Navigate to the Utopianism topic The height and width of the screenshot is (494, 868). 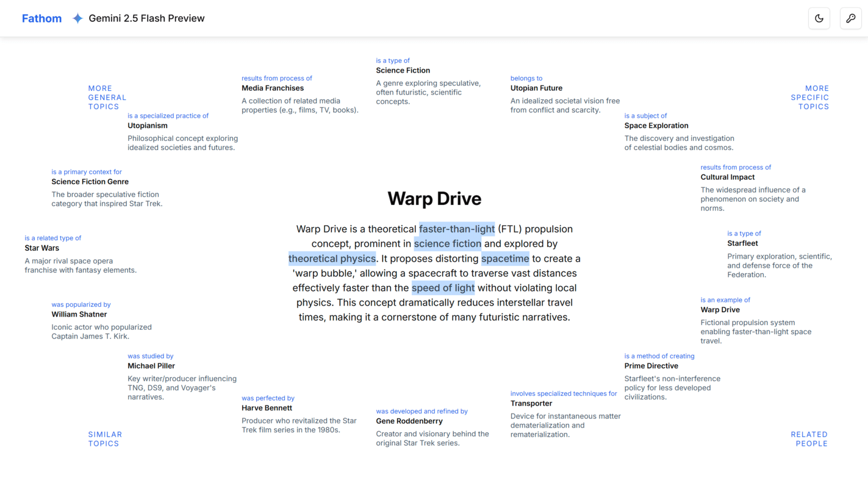(148, 126)
